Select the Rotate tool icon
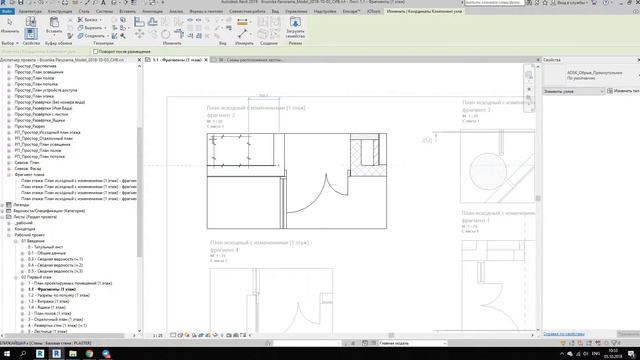Viewport: 640px width, 360px height. click(166, 34)
